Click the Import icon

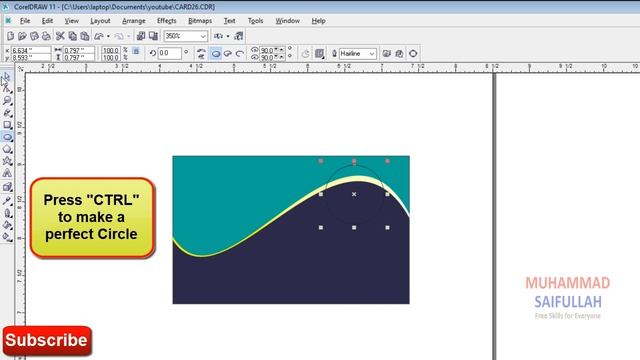(x=141, y=36)
